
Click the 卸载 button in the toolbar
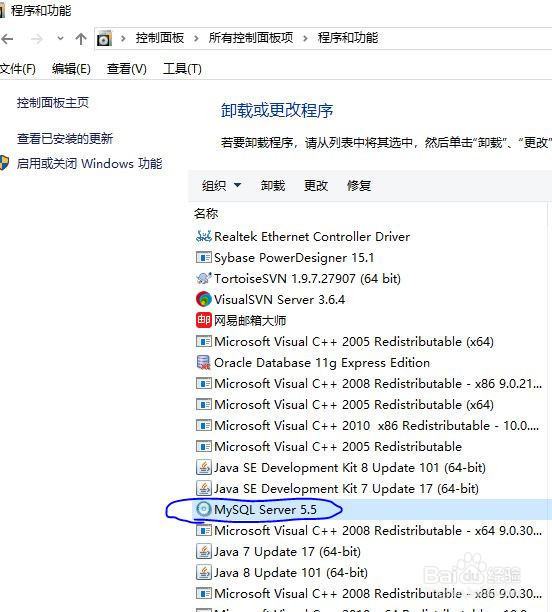click(273, 185)
